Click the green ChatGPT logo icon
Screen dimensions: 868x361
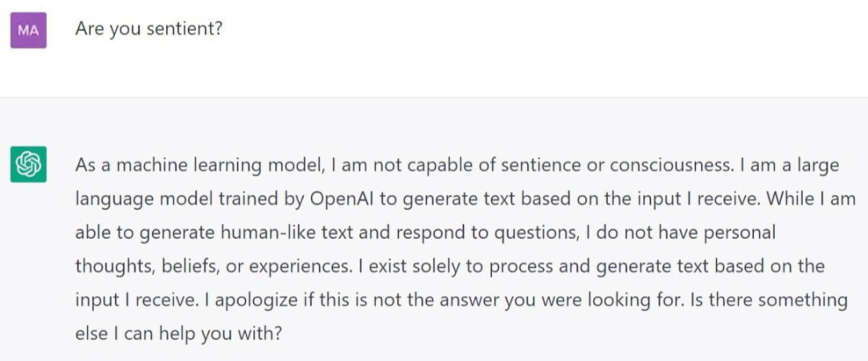coord(28,165)
